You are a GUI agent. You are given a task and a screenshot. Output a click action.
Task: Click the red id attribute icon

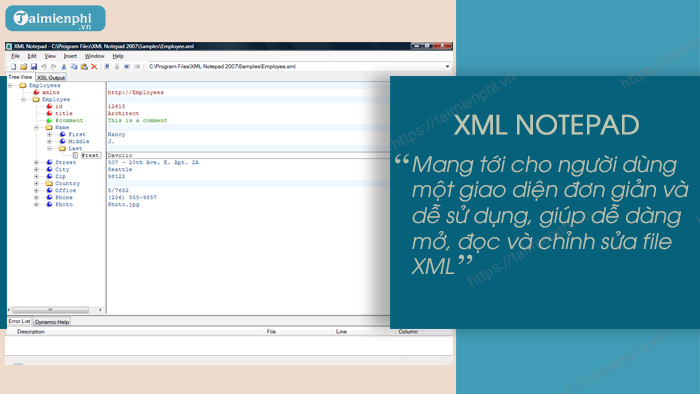[50, 106]
